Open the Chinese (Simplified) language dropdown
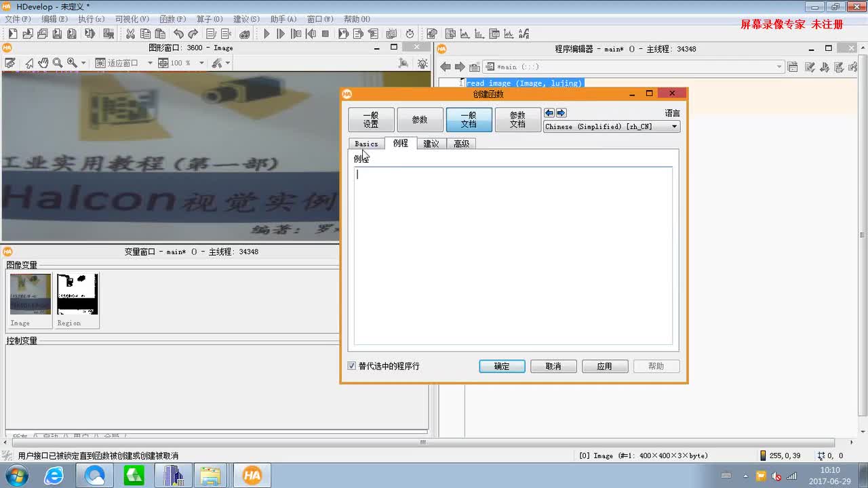Screen dimensions: 868x488 [612, 127]
